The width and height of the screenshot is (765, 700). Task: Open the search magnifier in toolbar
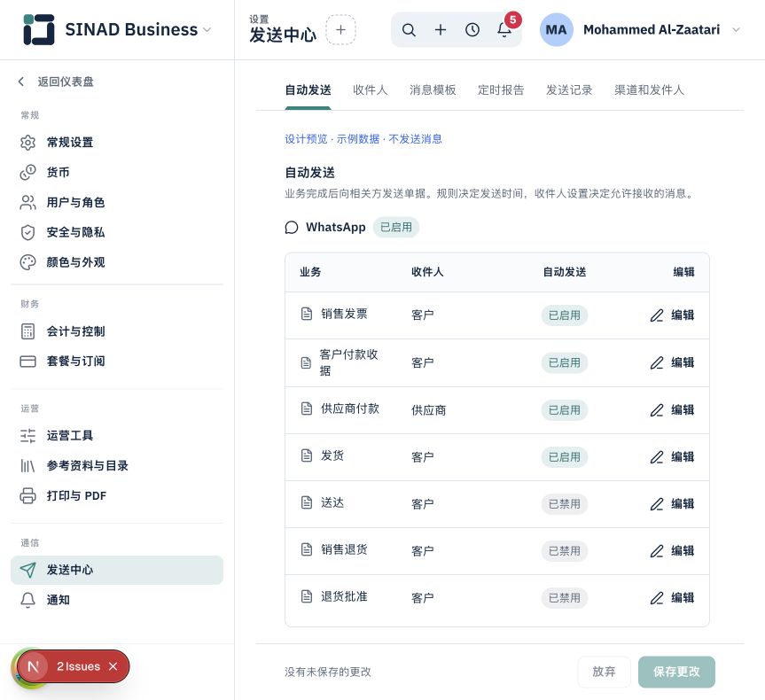pos(409,30)
